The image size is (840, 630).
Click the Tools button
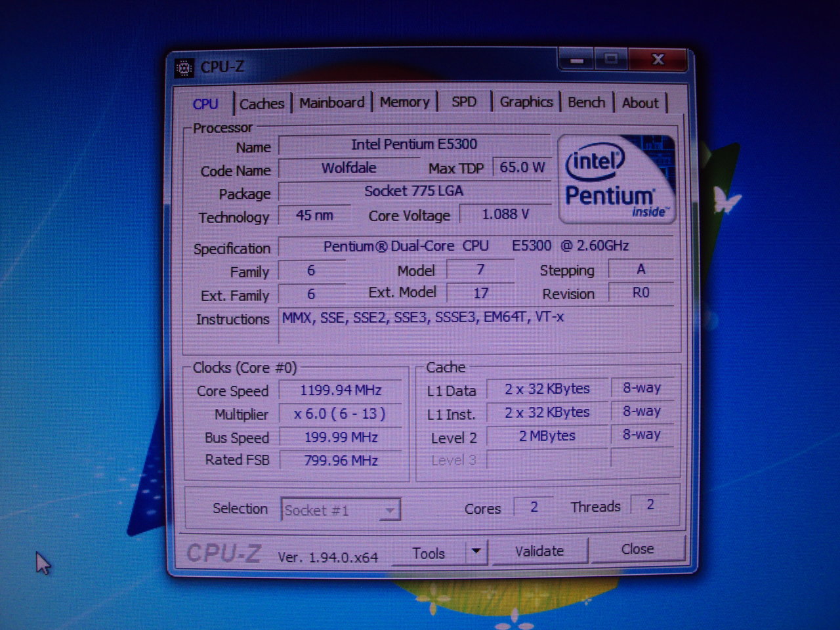(429, 553)
